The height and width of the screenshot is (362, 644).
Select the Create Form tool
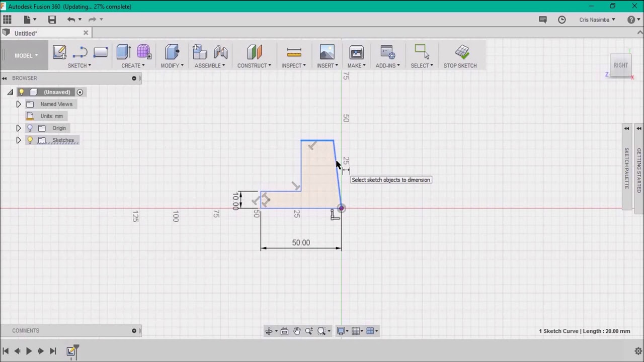[143, 52]
